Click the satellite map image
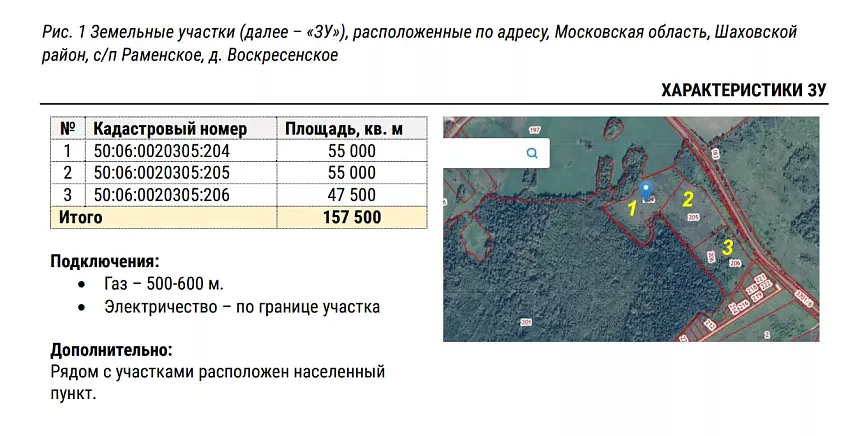The width and height of the screenshot is (860, 436). pos(631,229)
